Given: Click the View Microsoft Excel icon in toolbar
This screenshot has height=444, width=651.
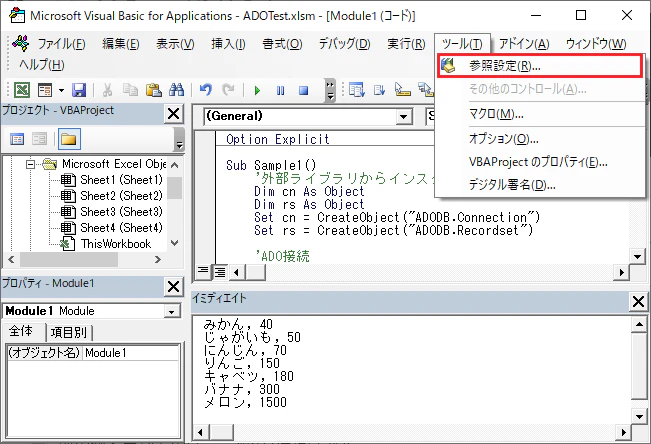Looking at the screenshot, I should point(22,90).
